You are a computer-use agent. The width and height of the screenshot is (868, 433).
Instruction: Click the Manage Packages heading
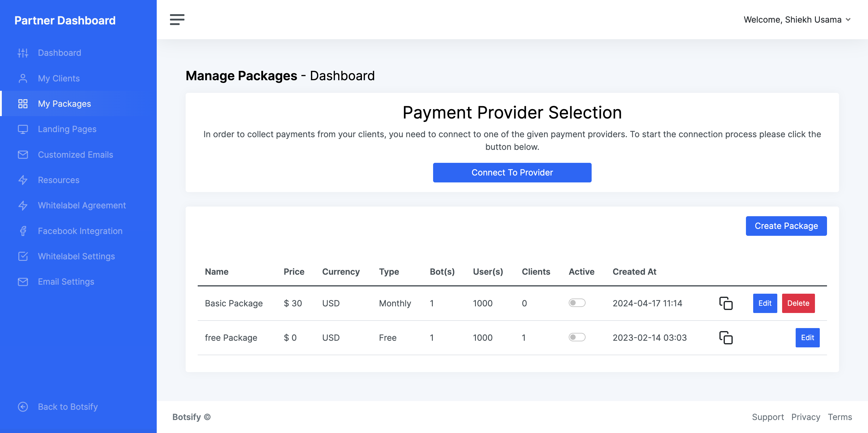241,76
